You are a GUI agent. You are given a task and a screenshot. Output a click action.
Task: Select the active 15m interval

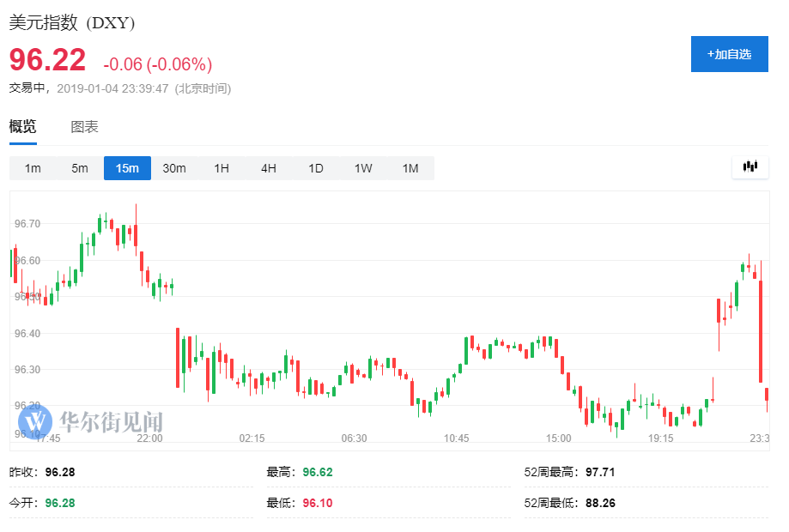point(127,168)
